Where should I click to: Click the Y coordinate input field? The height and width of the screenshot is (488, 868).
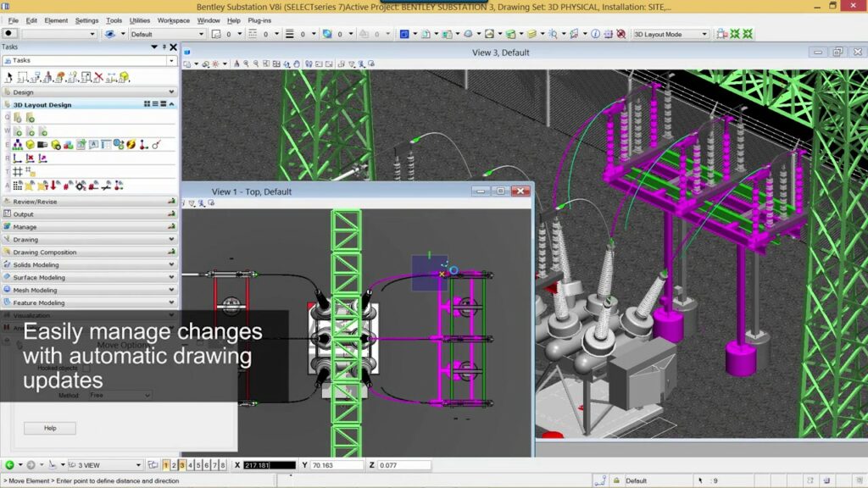(x=337, y=465)
